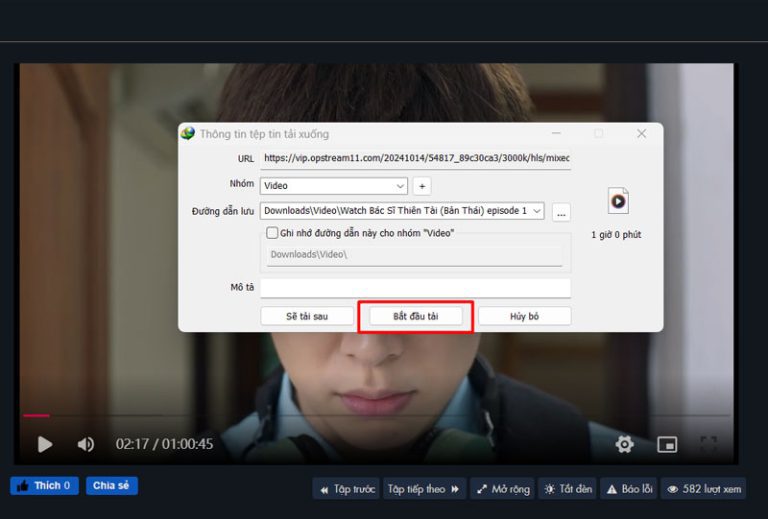This screenshot has height=519, width=768.
Task: Check "Ghi nhớ đường dẫn này" checkbox
Action: 272,233
